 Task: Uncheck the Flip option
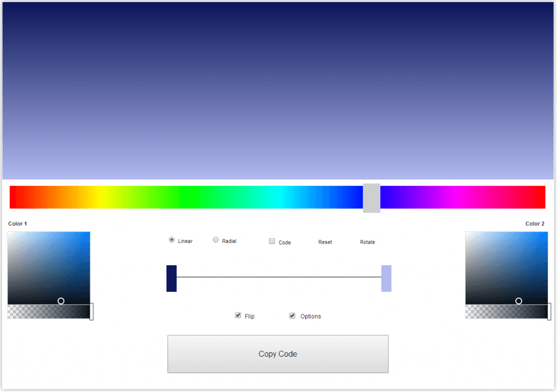(238, 315)
